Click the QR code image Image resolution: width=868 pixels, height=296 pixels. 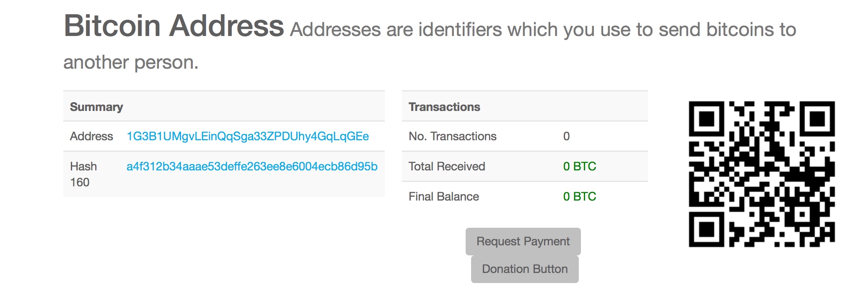(x=762, y=174)
